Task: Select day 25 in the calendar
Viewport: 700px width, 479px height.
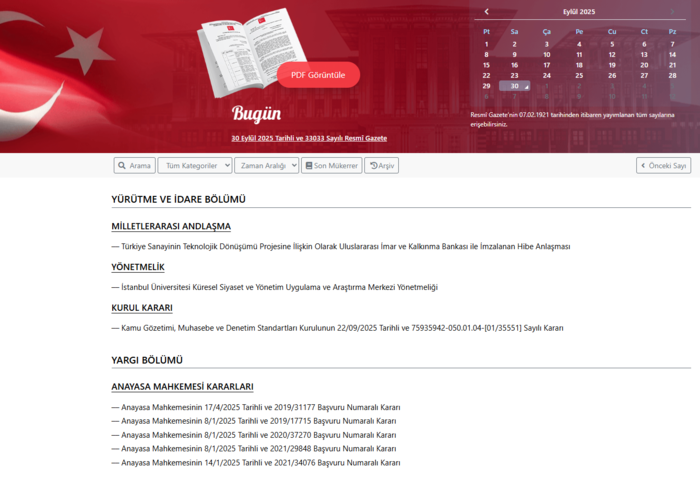Action: pos(579,75)
